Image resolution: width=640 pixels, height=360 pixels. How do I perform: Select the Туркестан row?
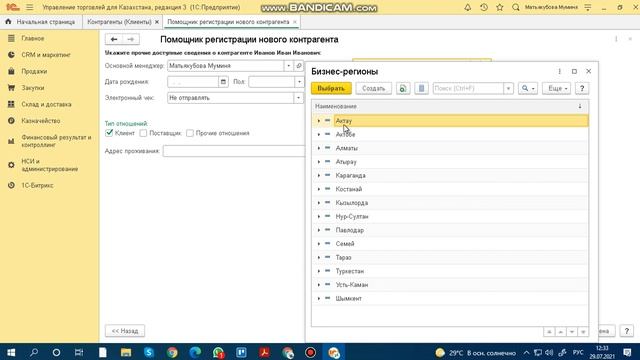(x=450, y=271)
